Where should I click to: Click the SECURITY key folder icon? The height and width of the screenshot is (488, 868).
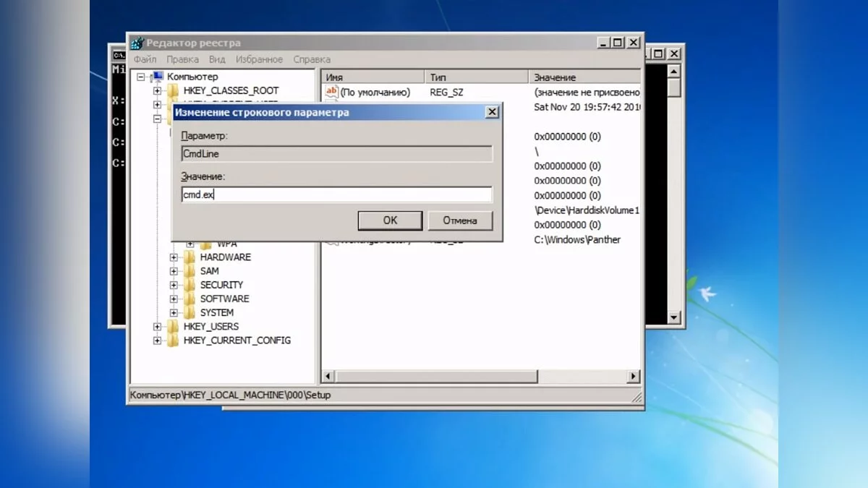pyautogui.click(x=190, y=285)
